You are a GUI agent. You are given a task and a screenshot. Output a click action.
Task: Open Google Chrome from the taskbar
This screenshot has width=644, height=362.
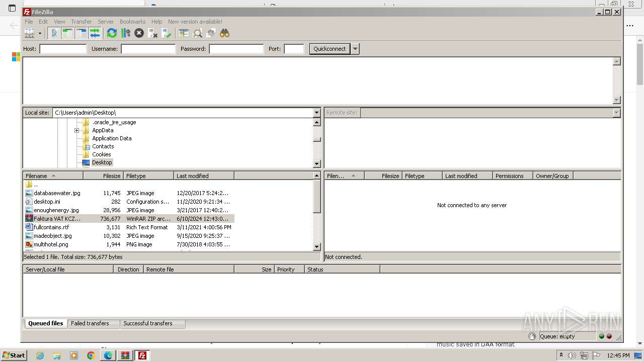pyautogui.click(x=91, y=355)
